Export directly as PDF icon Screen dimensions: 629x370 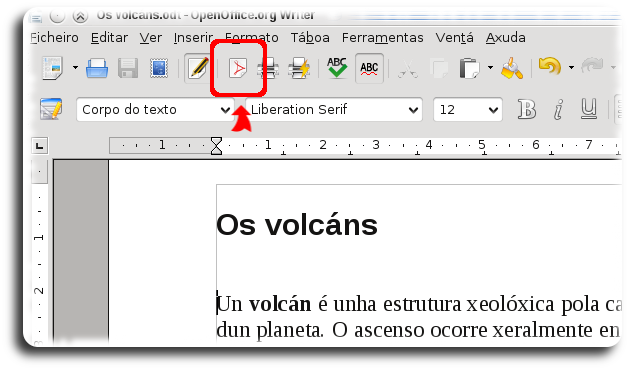click(238, 68)
